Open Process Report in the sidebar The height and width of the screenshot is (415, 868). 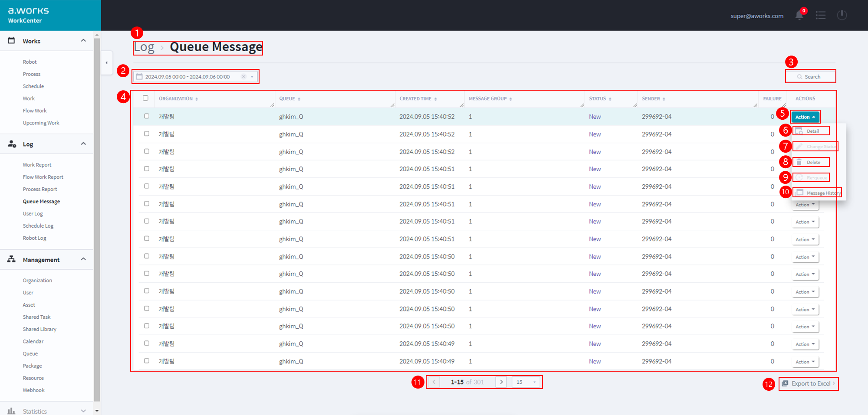(40, 189)
